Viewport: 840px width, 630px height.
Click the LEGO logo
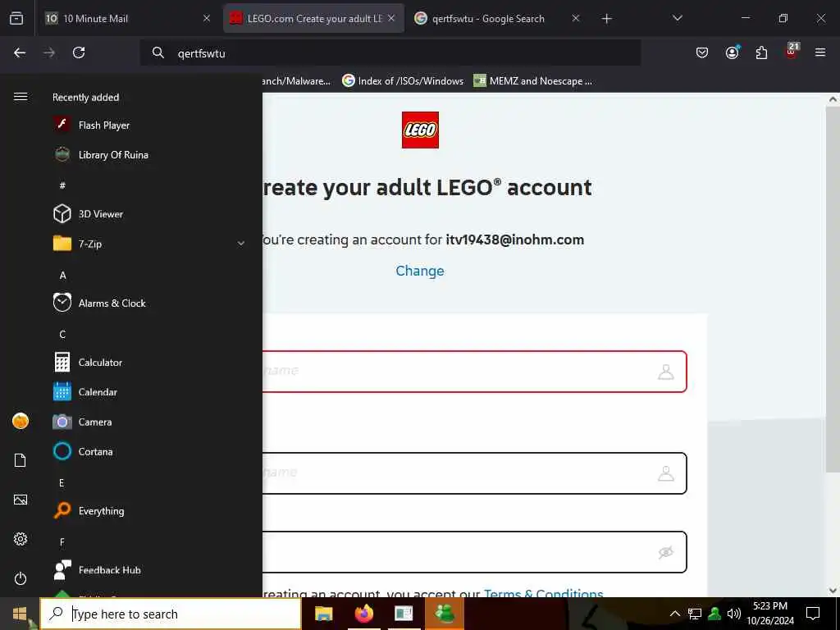[420, 130]
